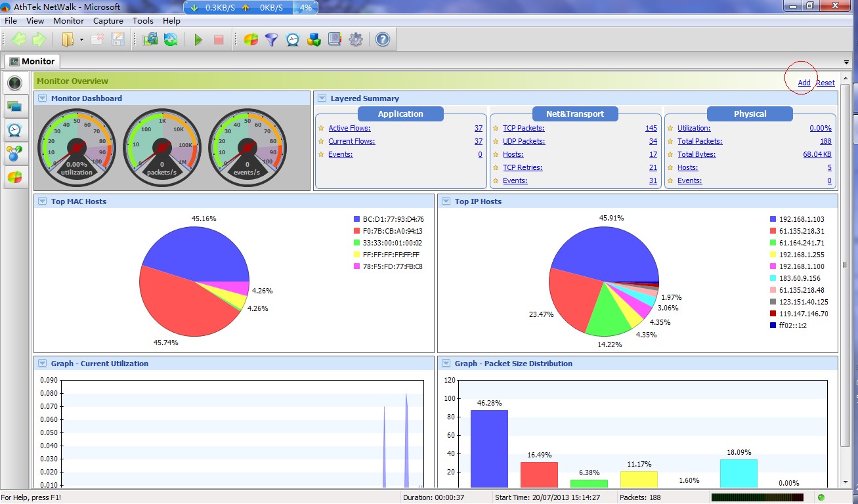Screen dimensions: 858x504
Task: Select the radar monitor sidebar icon
Action: (14, 83)
